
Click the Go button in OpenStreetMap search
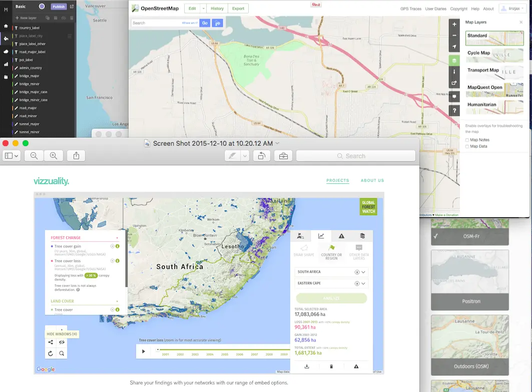click(205, 23)
